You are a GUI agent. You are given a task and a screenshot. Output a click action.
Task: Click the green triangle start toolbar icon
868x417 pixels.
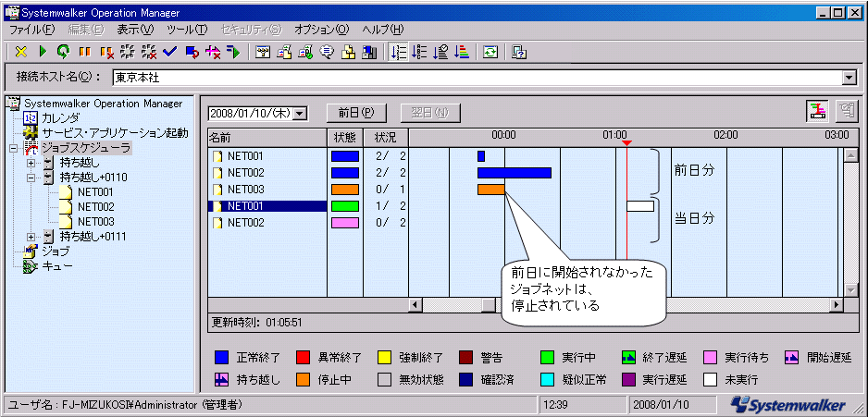(x=43, y=52)
